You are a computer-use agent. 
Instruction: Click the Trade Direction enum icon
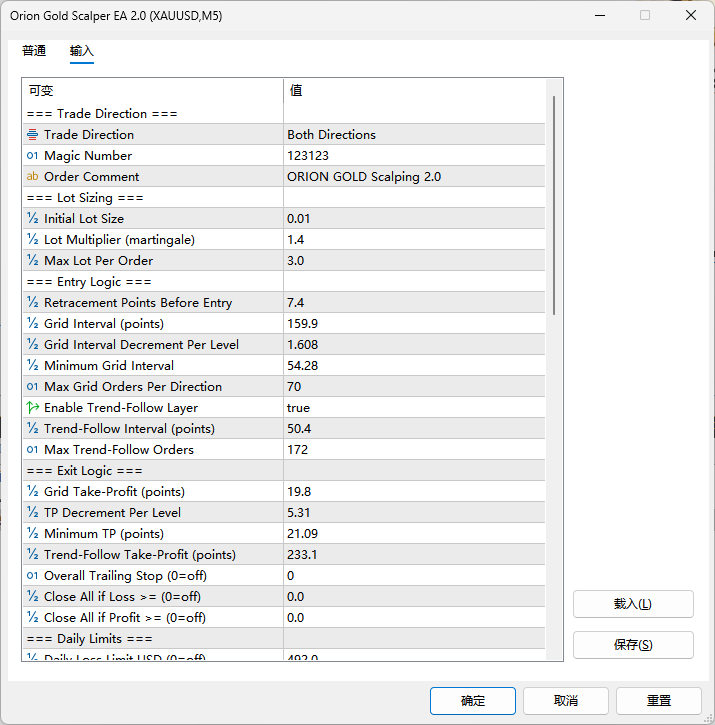(x=32, y=135)
